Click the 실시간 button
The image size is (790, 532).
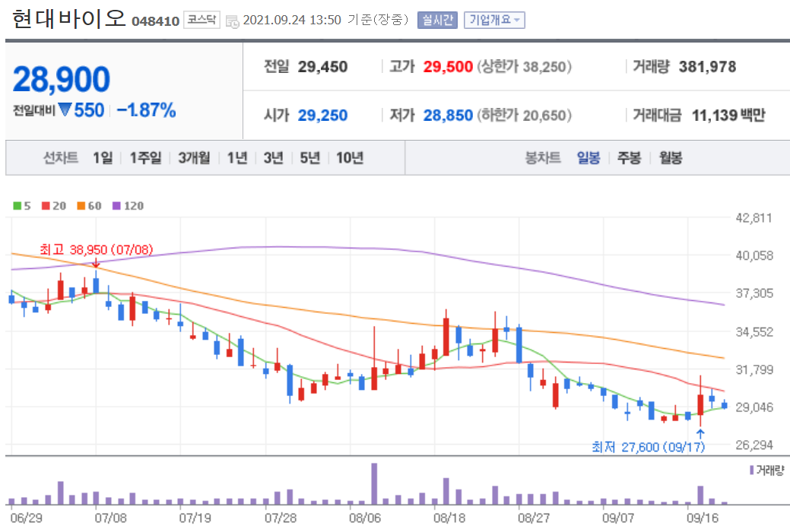point(437,21)
